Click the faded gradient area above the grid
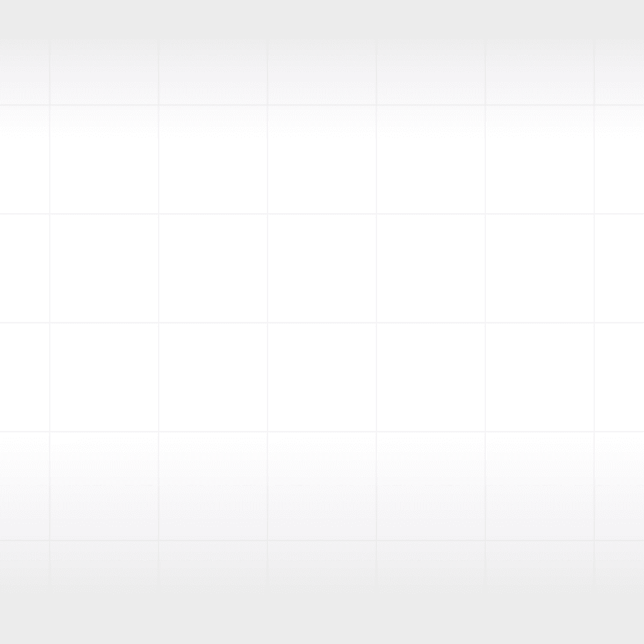This screenshot has width=644, height=644. 322,18
